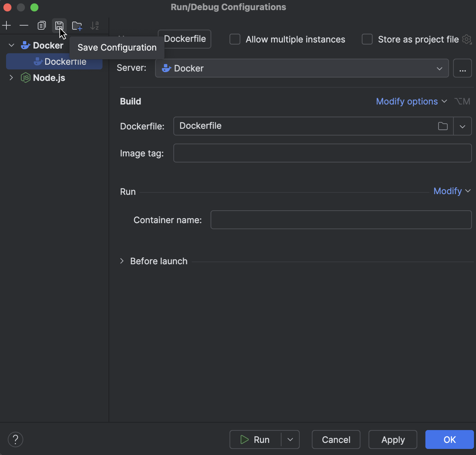476x455 pixels.
Task: Click the Apply button
Action: pyautogui.click(x=392, y=439)
